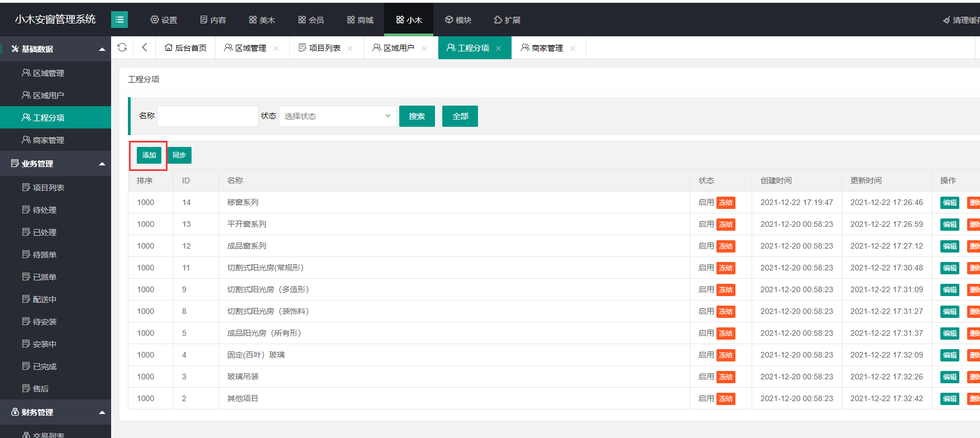Click 冻结 for 玻璃吊装 row

726,377
